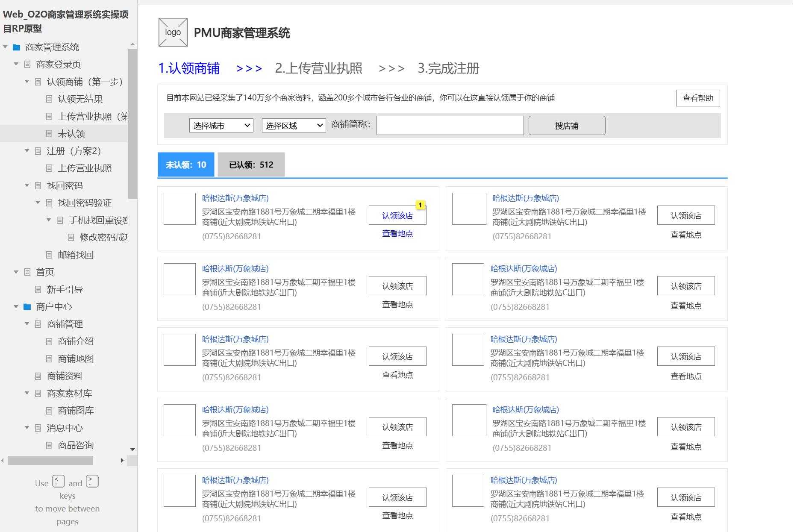Open the first 查看地点 link

click(x=397, y=234)
